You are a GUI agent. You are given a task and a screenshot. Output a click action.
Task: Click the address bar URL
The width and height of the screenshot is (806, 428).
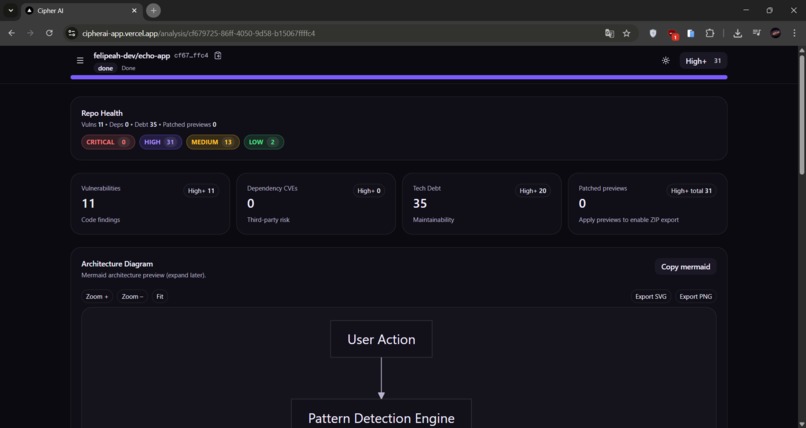point(198,33)
